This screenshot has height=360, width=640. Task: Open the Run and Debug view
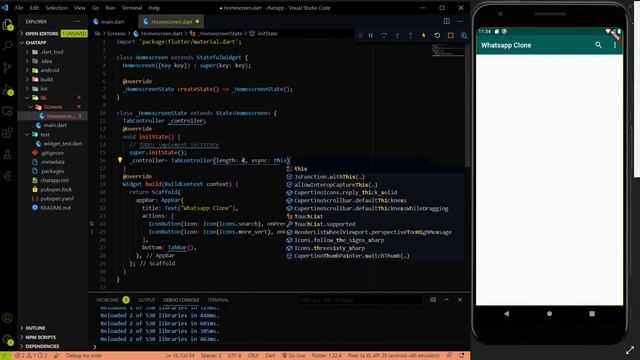coord(7,90)
